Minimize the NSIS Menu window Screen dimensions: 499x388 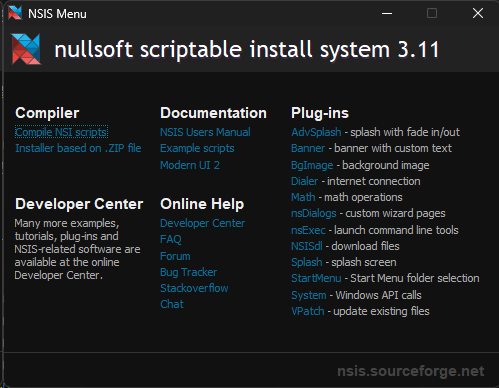coord(387,13)
